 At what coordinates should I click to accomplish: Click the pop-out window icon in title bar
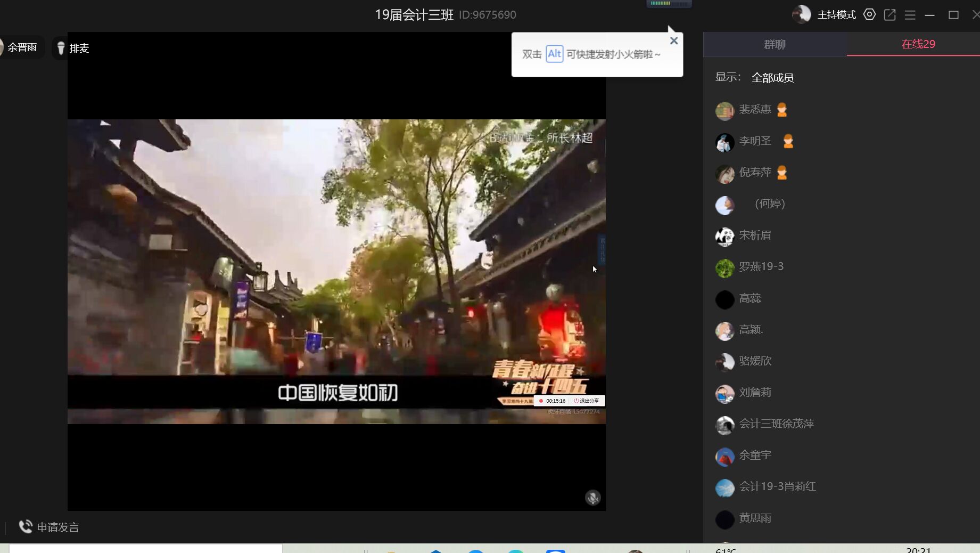(x=890, y=15)
